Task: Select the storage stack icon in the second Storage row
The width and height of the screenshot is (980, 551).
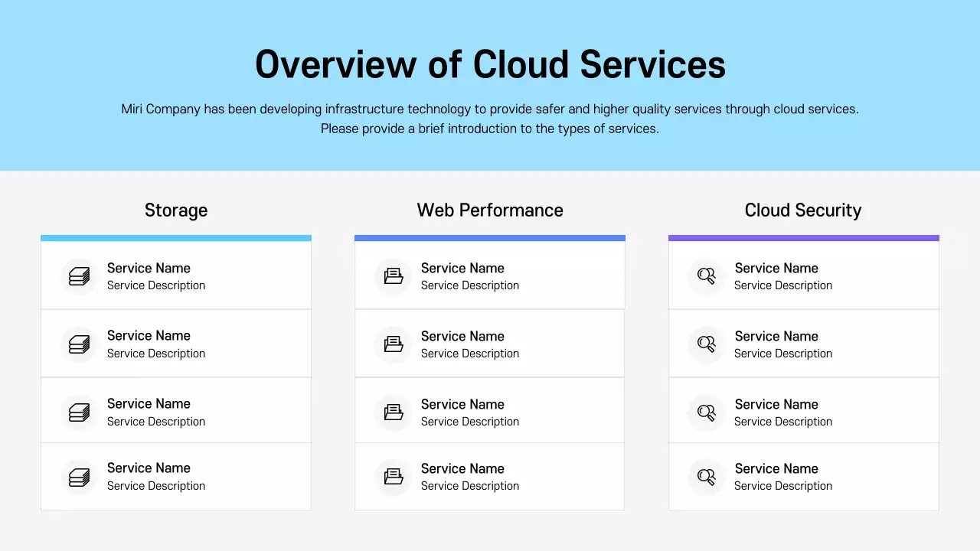Action: coord(80,344)
